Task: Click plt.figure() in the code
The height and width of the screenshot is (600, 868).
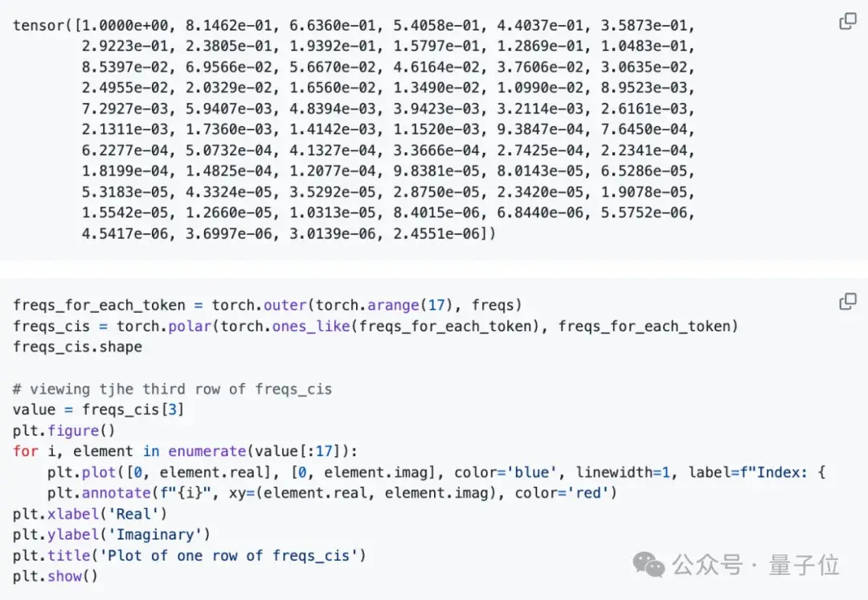Action: tap(63, 430)
